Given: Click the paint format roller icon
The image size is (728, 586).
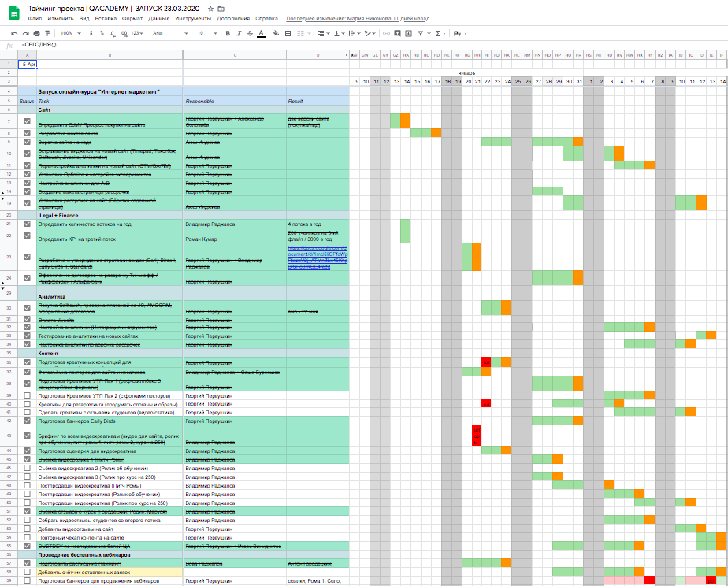Looking at the screenshot, I should (x=47, y=33).
